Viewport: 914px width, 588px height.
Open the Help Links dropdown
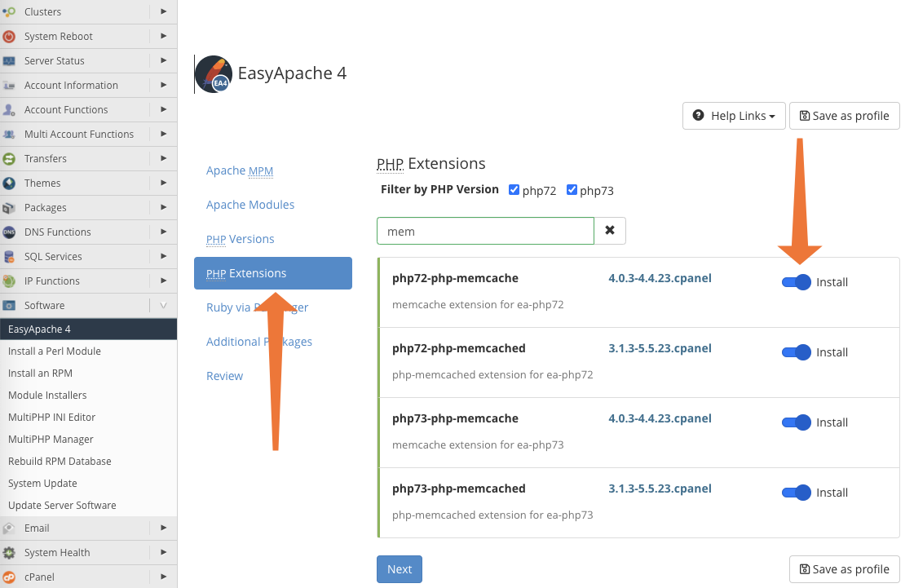coord(733,116)
